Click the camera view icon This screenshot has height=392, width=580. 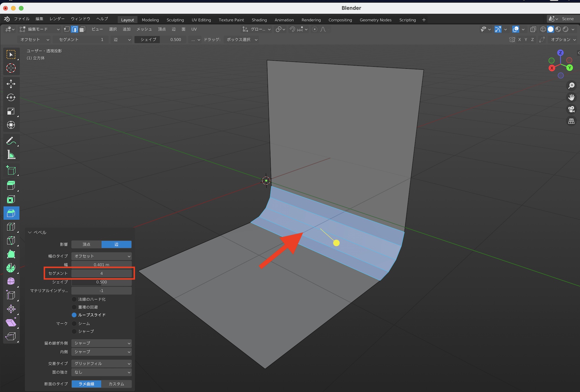tap(571, 109)
